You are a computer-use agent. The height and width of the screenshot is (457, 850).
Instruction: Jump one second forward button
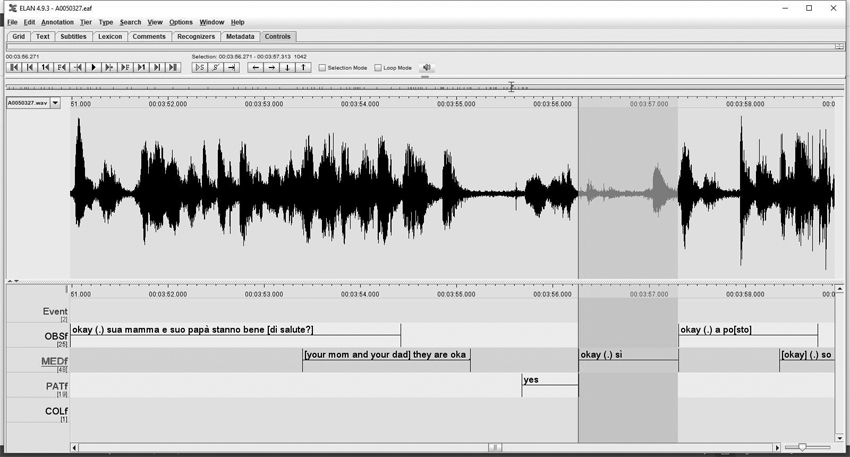point(141,67)
